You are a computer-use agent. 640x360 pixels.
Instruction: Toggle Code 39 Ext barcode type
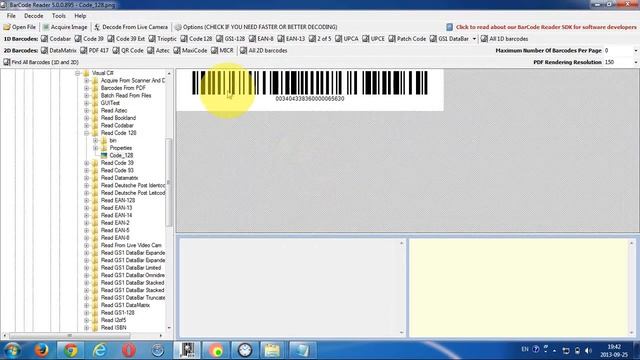(x=126, y=39)
